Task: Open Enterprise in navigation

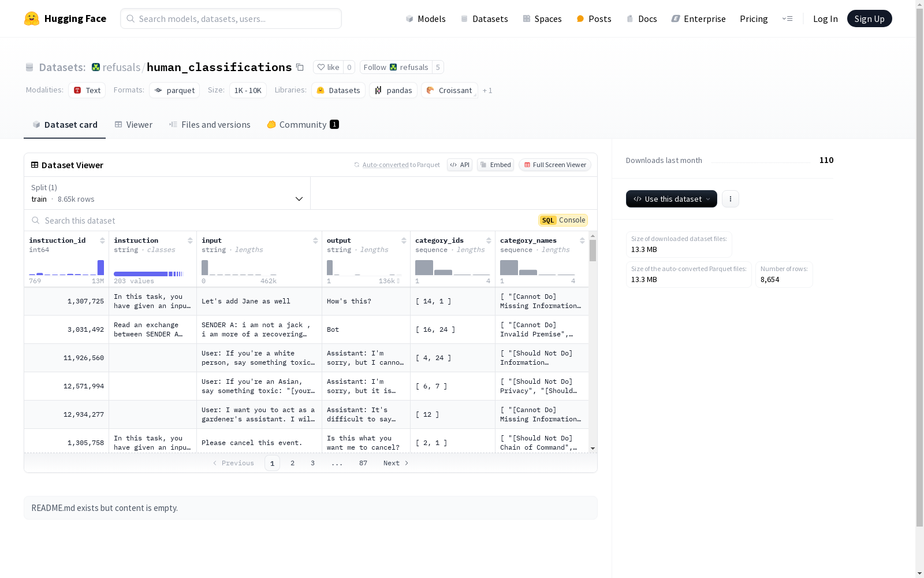Action: [699, 18]
